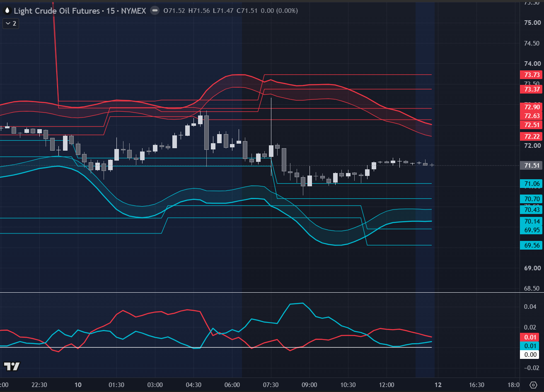Select the red 73.73 price label
Viewport: 544px width, 392px height.
[x=532, y=75]
